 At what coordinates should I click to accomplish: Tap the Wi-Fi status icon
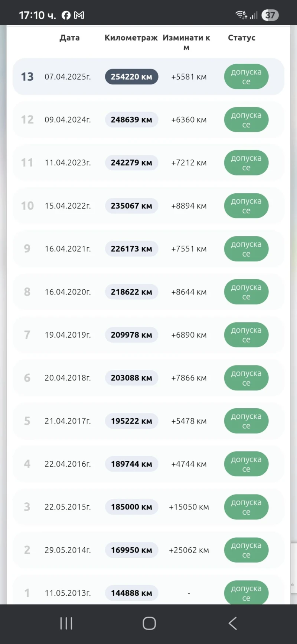click(x=241, y=15)
